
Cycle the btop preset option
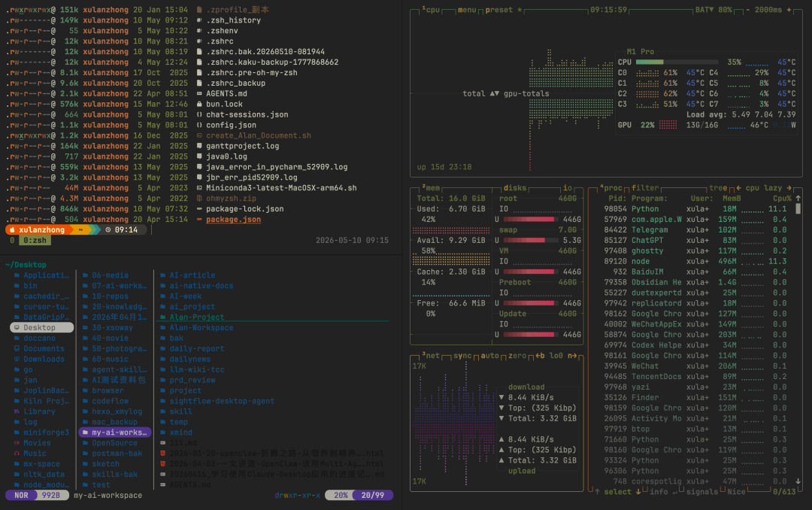(x=503, y=10)
